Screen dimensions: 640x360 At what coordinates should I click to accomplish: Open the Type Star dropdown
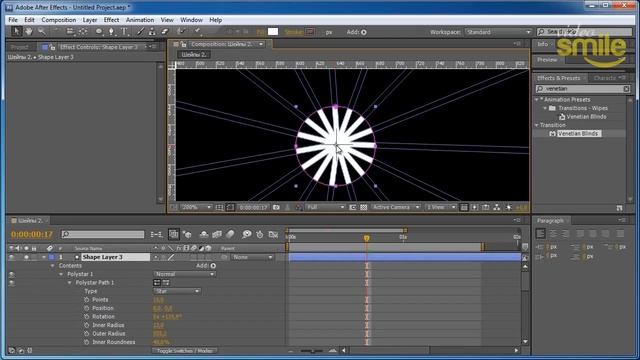(x=177, y=291)
